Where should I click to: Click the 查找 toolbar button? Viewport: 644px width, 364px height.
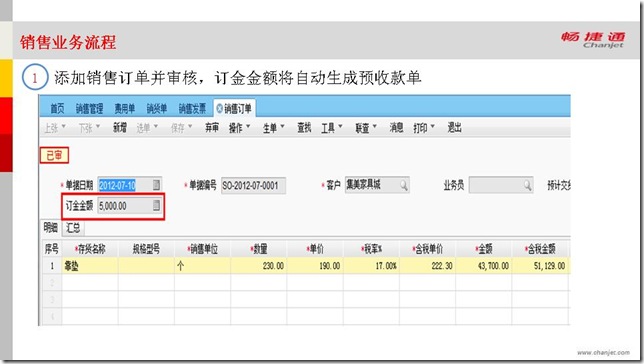(x=304, y=128)
